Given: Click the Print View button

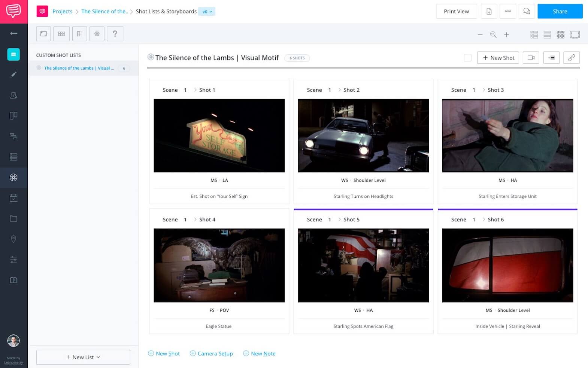Looking at the screenshot, I should (456, 11).
